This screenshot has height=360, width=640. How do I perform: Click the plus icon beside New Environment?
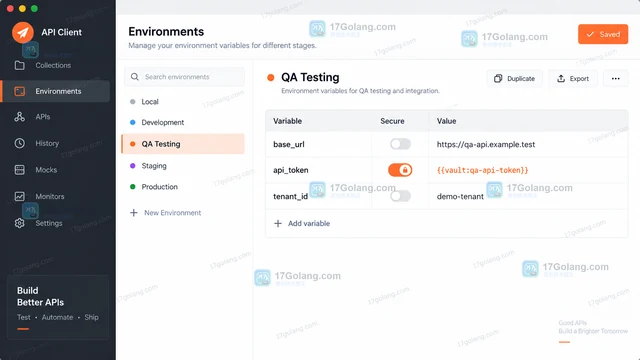click(133, 213)
